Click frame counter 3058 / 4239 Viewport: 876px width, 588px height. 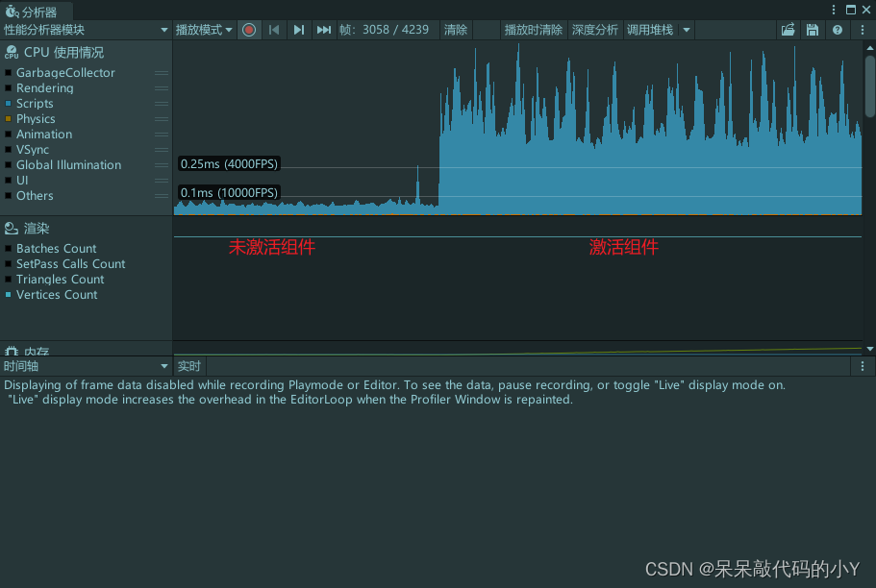click(395, 30)
